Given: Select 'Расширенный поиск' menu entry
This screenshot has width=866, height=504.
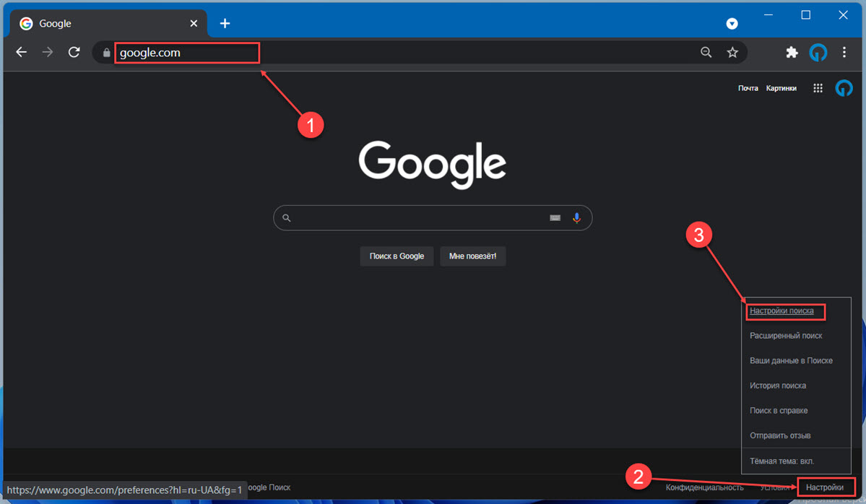Looking at the screenshot, I should (786, 336).
